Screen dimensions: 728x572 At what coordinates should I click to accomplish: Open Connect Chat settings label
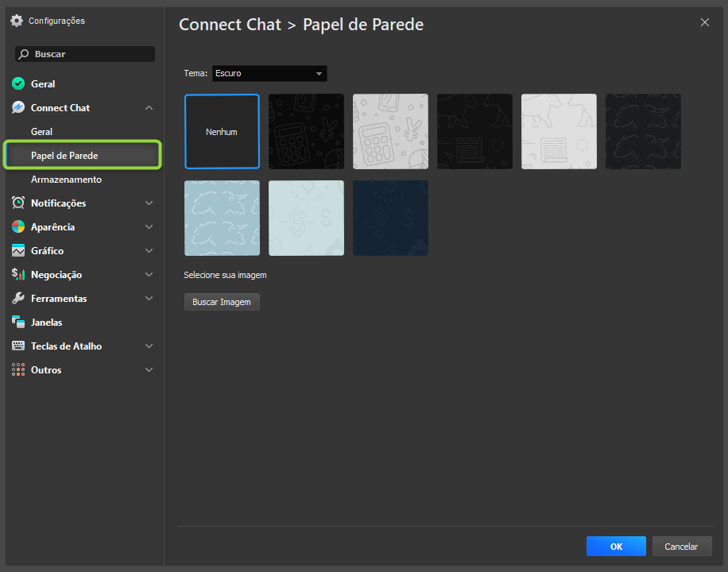pyautogui.click(x=60, y=108)
